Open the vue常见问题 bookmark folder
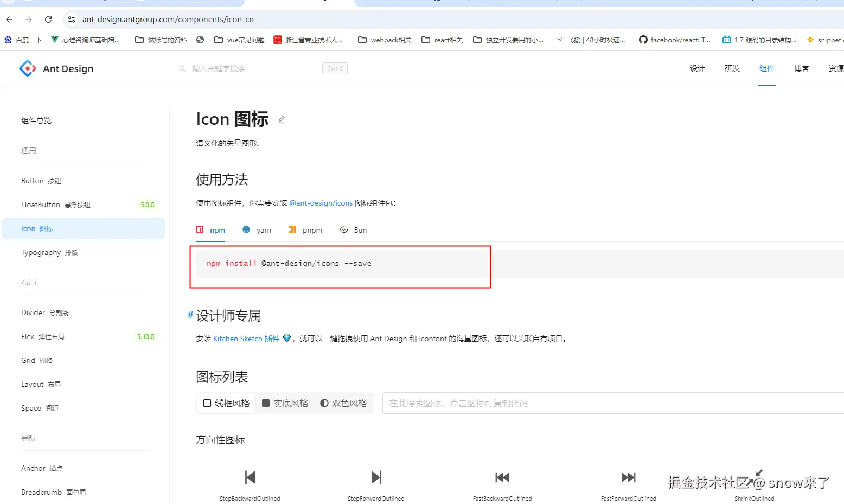Screen dimensions: 844x504 239,40
